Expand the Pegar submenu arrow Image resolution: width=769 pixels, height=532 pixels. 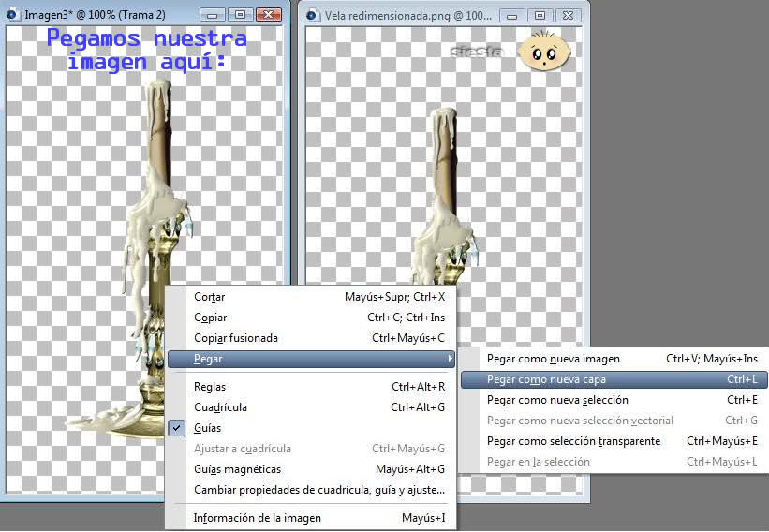(x=450, y=359)
